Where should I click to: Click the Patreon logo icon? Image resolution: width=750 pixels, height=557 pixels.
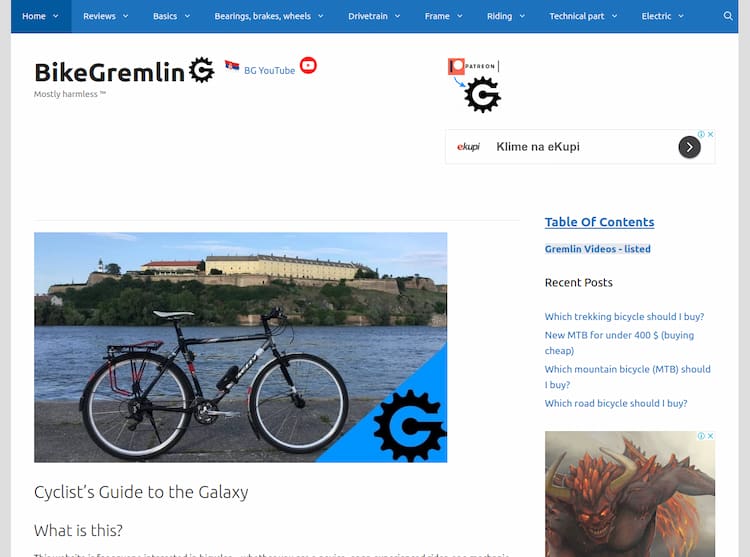coord(474,66)
